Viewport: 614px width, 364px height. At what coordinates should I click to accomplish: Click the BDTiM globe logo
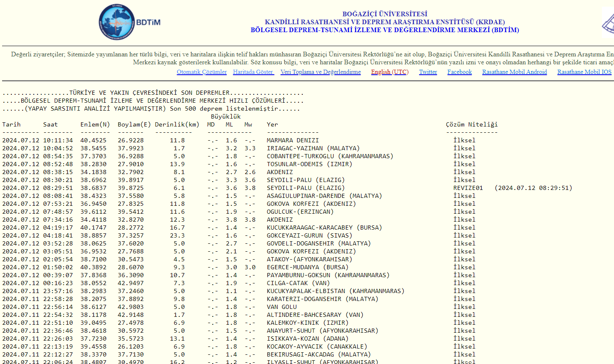(130, 22)
